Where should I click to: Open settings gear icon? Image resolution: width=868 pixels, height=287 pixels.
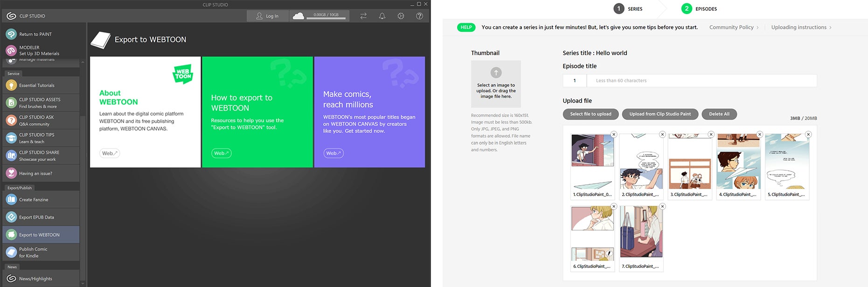pos(401,16)
